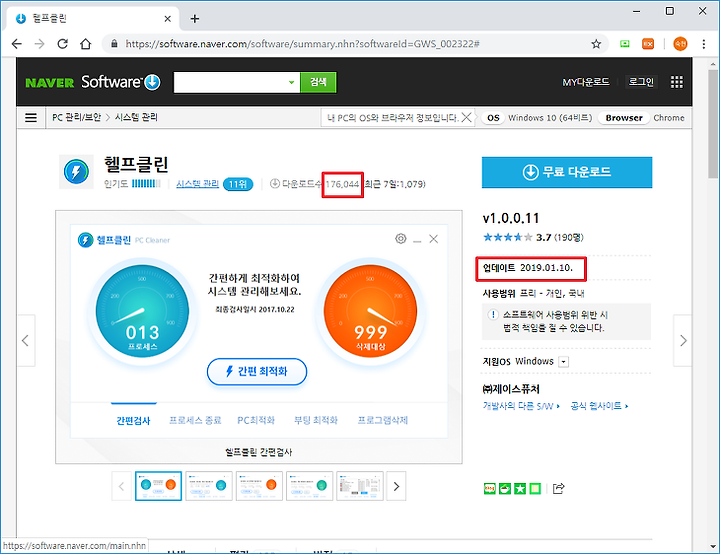Click green square share icon
This screenshot has width=720, height=554.
click(x=535, y=488)
